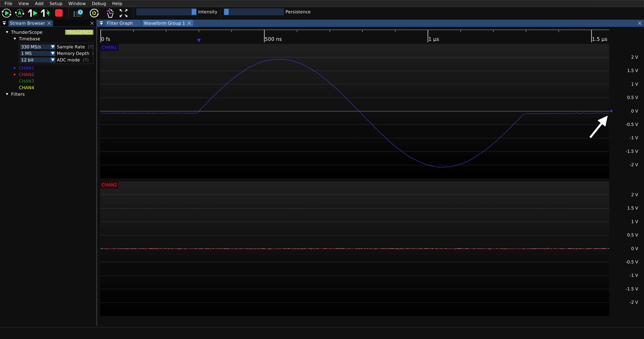Open the Stream Browser panel dropdown menu
This screenshot has width=644, height=339.
(4, 23)
